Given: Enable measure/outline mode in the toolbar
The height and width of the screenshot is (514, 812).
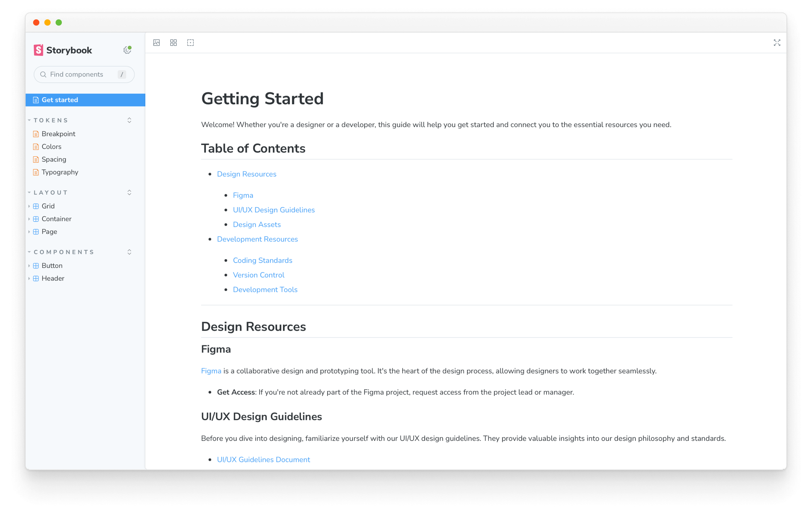Looking at the screenshot, I should point(190,42).
